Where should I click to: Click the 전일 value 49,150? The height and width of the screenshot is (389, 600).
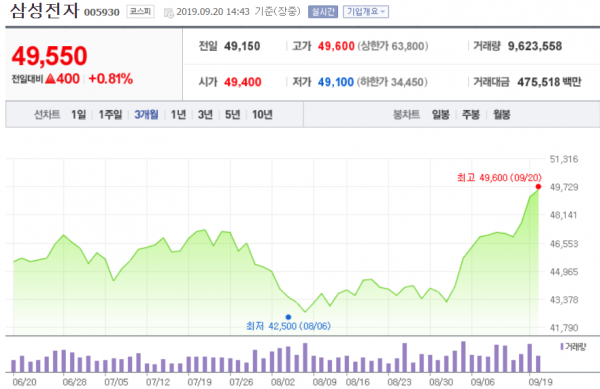tap(242, 46)
